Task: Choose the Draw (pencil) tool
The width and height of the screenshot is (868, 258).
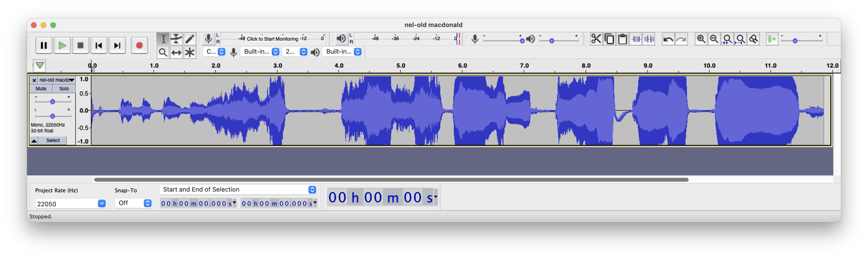Action: (x=190, y=39)
